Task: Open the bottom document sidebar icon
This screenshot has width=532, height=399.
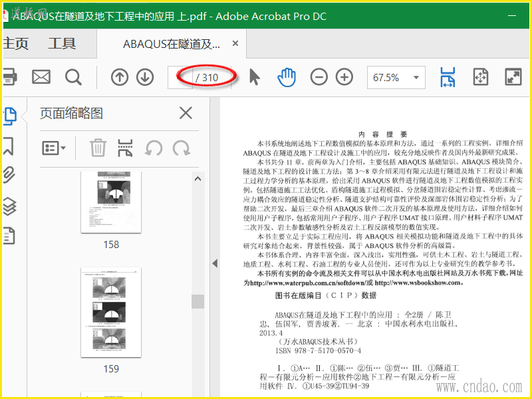Action: 9,235
